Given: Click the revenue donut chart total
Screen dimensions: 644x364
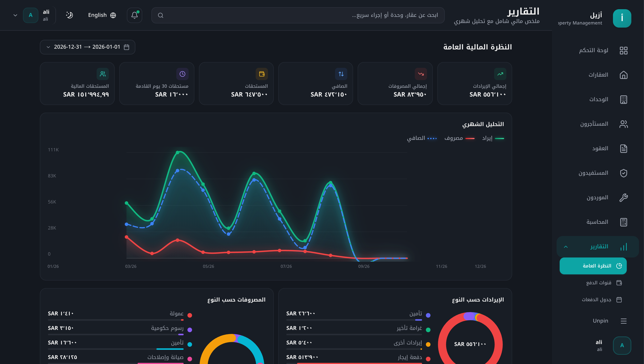Looking at the screenshot, I should [x=470, y=344].
